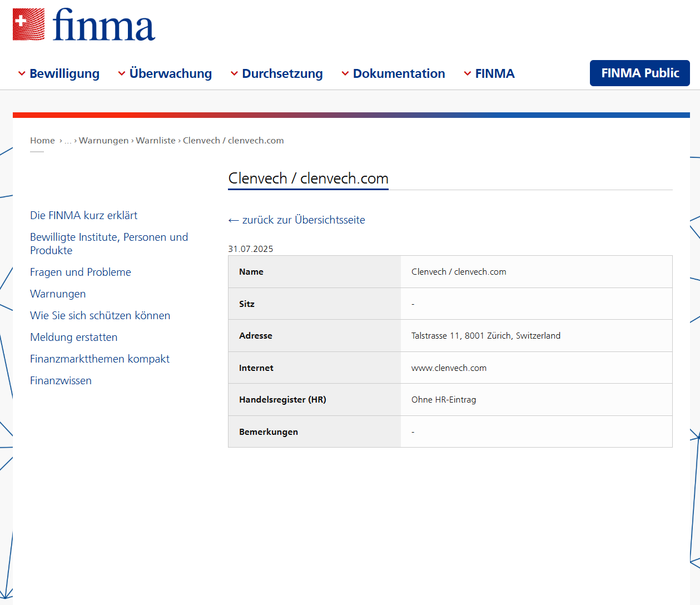This screenshot has width=700, height=605.
Task: Open Meldung erstatten in sidebar
Action: coord(74,337)
